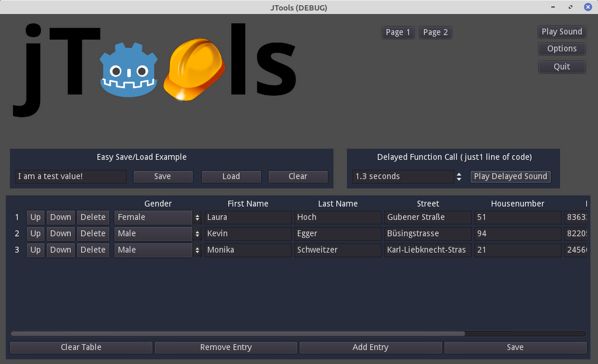
Task: Delete row 2 Kevin entry
Action: 93,233
